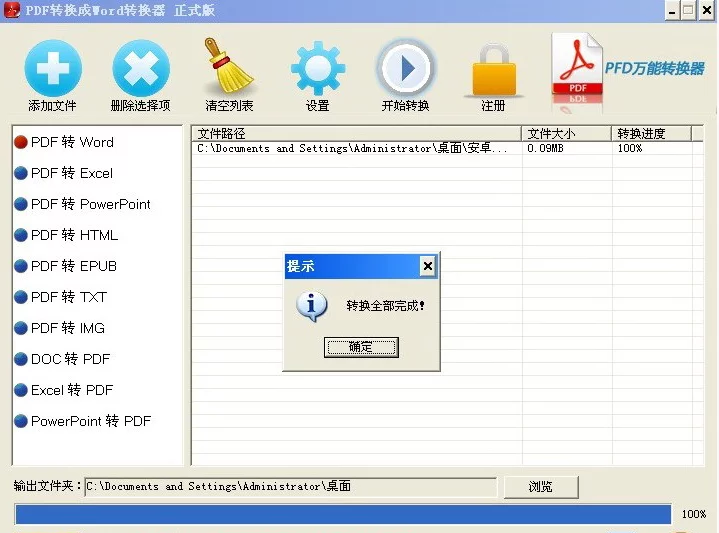Image resolution: width=719 pixels, height=533 pixels.
Task: Select the Excel 转 PDF mode
Action: pyautogui.click(x=63, y=390)
